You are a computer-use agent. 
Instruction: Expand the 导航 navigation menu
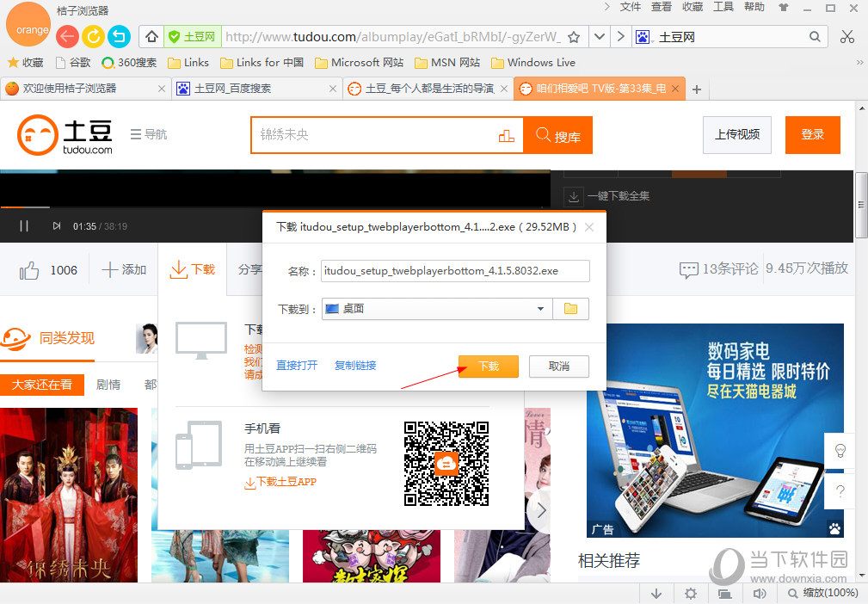147,135
